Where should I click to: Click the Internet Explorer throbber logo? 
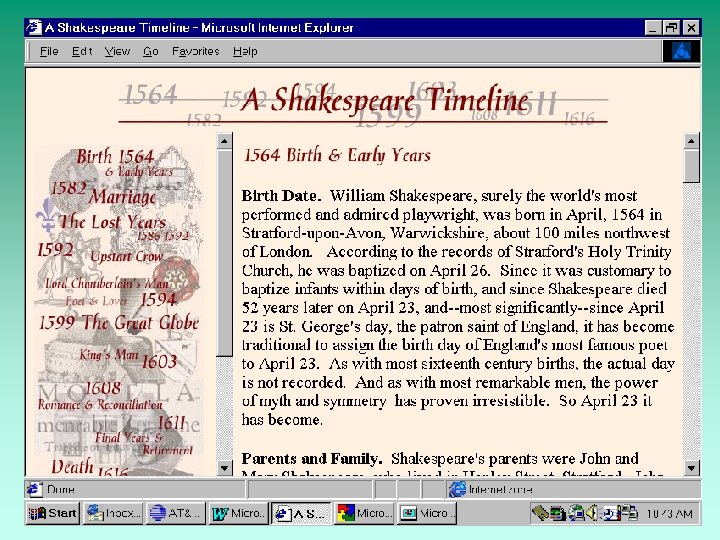[x=681, y=51]
